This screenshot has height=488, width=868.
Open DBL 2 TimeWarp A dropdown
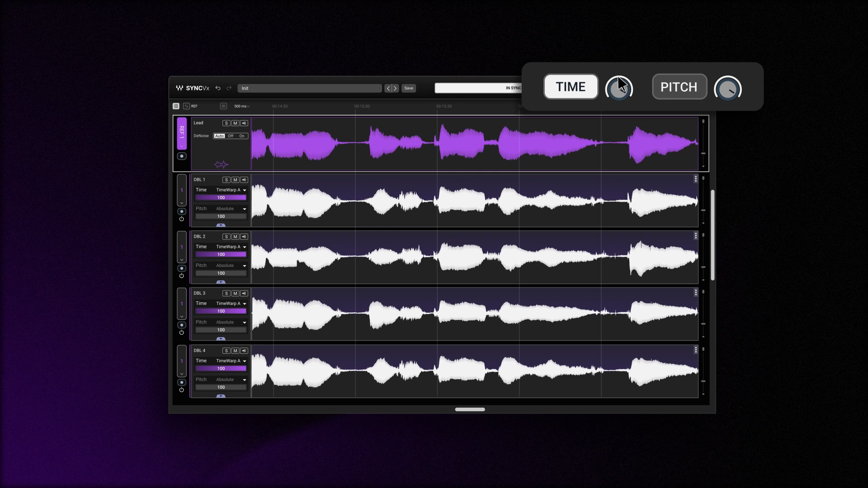tap(231, 247)
